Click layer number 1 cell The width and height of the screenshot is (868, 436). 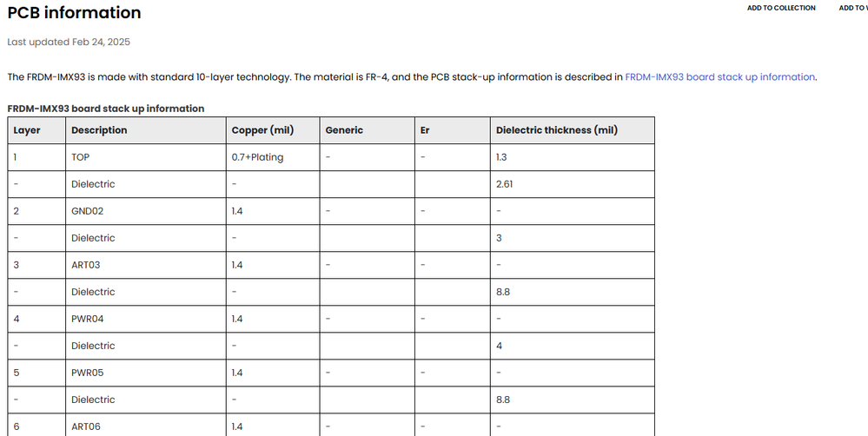click(36, 157)
